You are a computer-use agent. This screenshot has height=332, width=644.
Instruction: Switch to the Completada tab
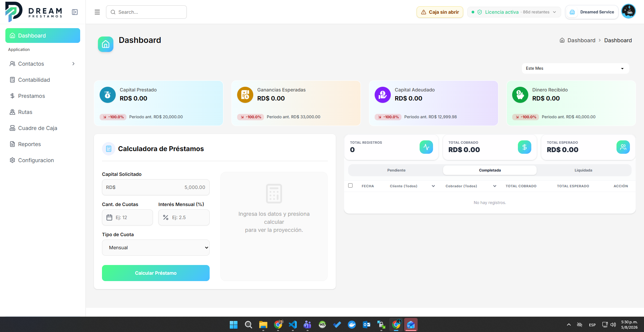490,170
